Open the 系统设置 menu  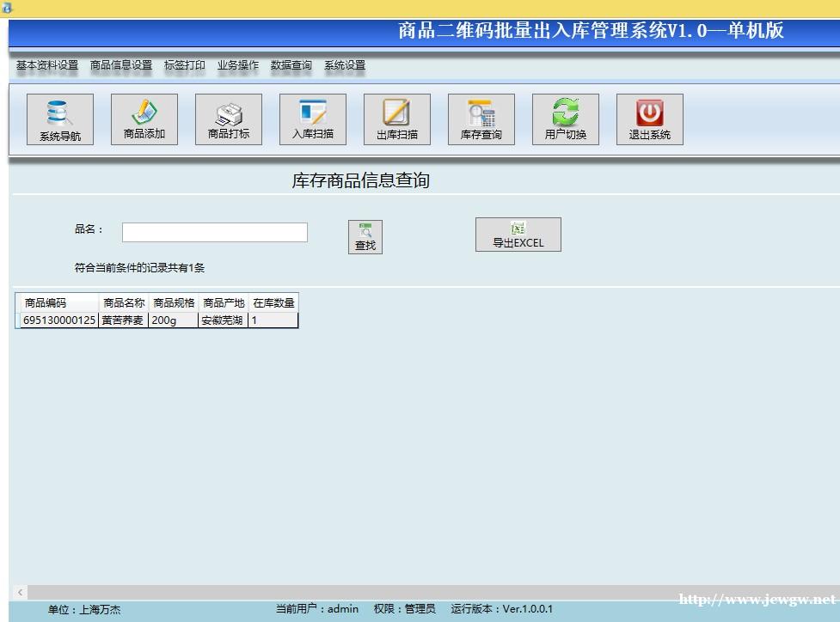[x=345, y=65]
